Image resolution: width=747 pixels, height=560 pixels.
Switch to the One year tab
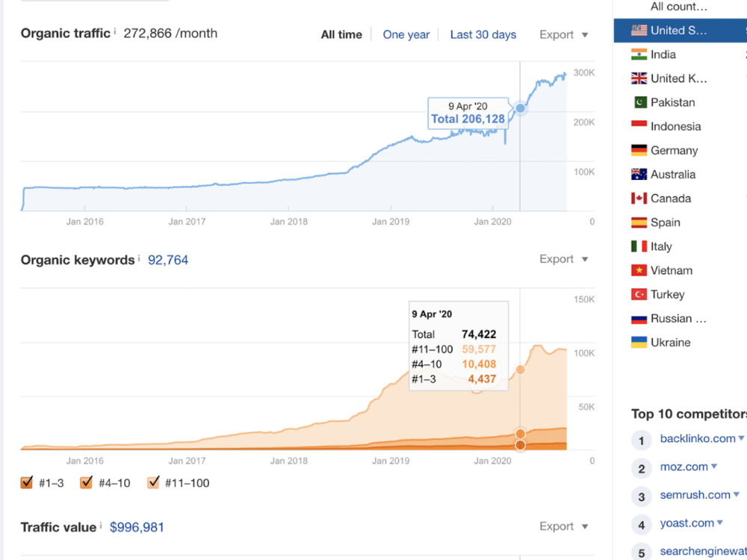(406, 35)
